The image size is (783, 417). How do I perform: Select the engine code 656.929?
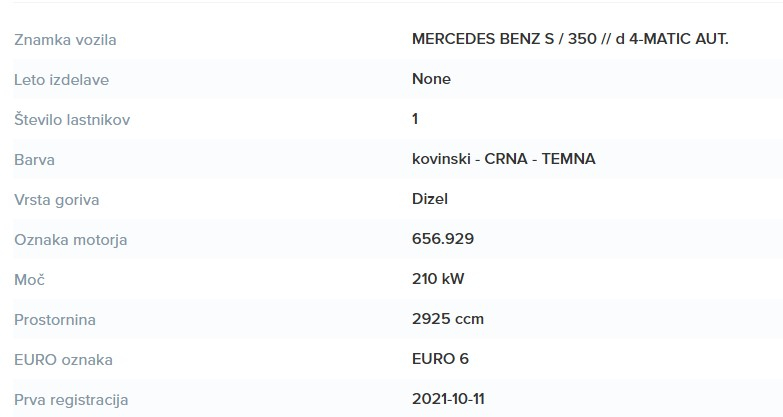[x=443, y=239]
